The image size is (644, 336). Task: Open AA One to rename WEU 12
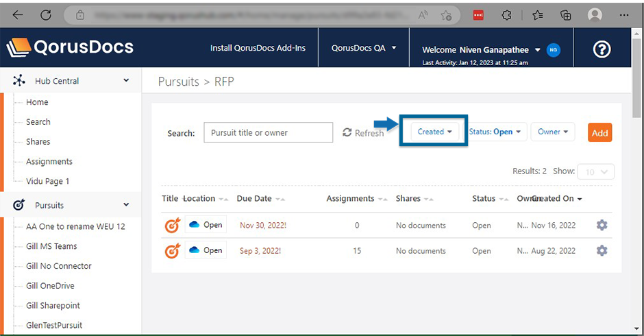click(x=75, y=226)
